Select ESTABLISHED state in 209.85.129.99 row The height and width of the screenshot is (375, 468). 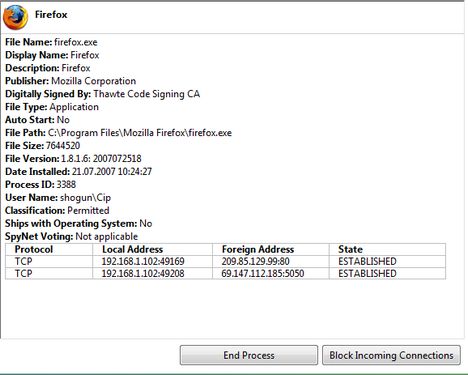[387, 261]
